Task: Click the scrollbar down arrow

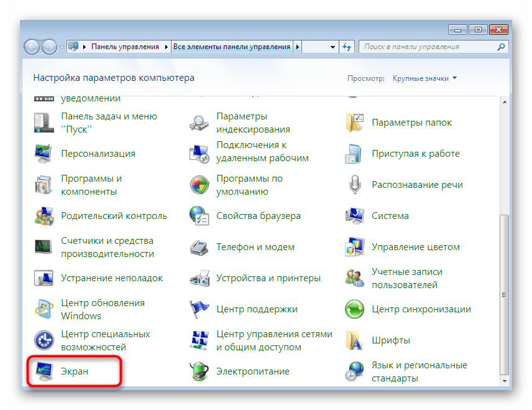Action: click(x=505, y=381)
